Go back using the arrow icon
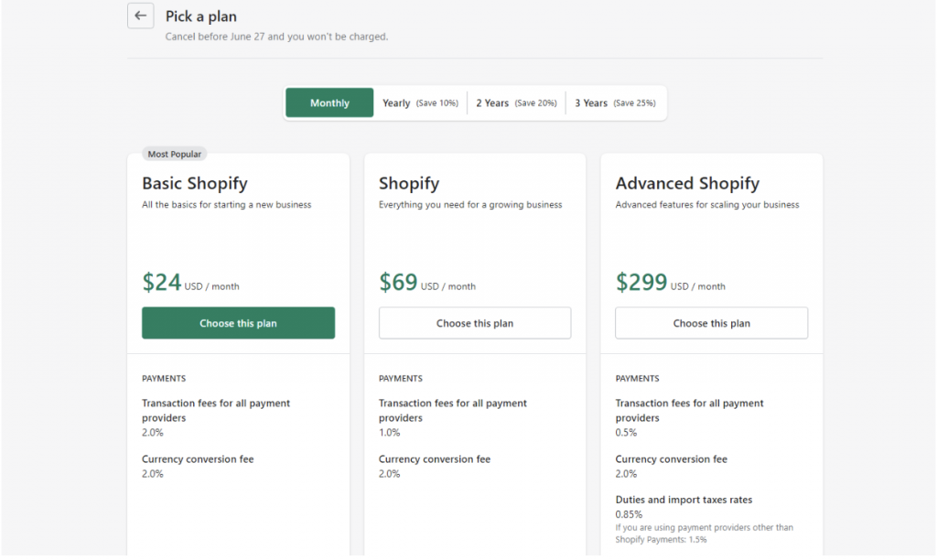The image size is (937, 560). tap(140, 16)
